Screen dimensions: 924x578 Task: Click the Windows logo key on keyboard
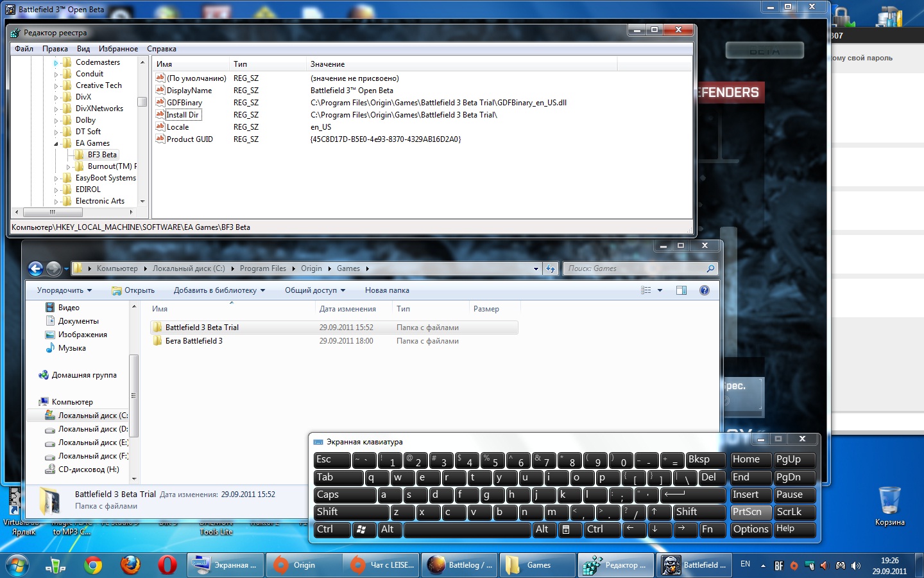point(364,530)
